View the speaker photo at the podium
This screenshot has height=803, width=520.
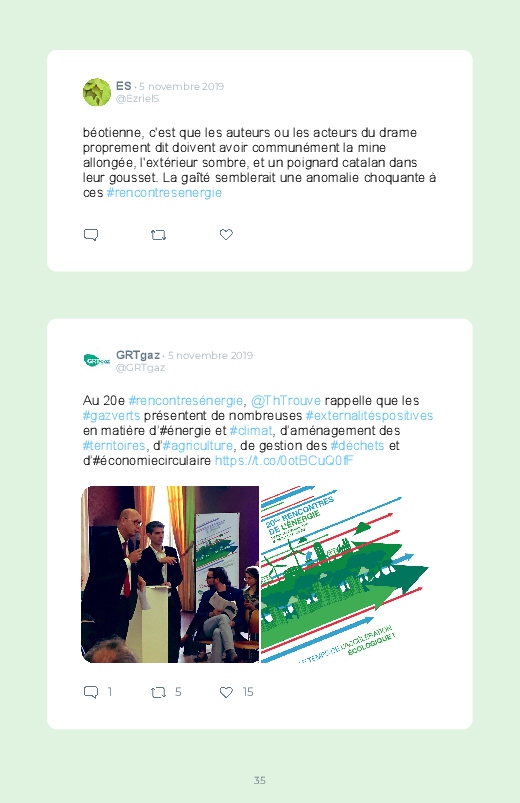[170, 574]
